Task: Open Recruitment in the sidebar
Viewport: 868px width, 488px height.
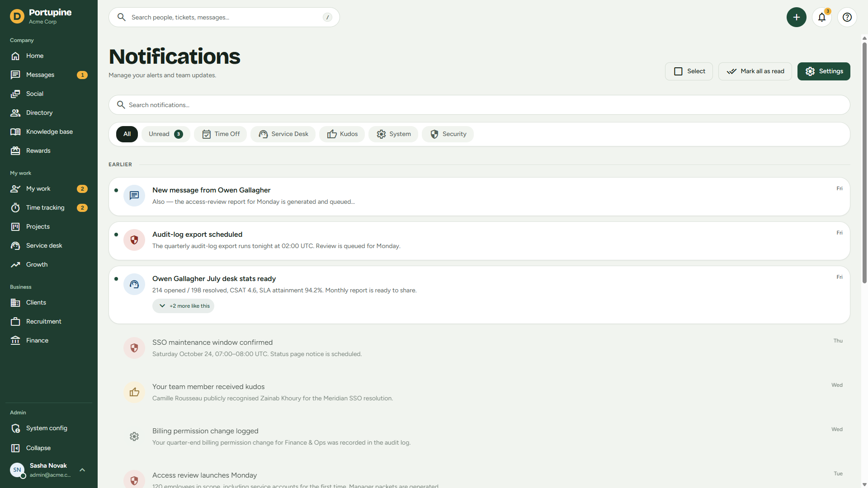Action: tap(49, 322)
